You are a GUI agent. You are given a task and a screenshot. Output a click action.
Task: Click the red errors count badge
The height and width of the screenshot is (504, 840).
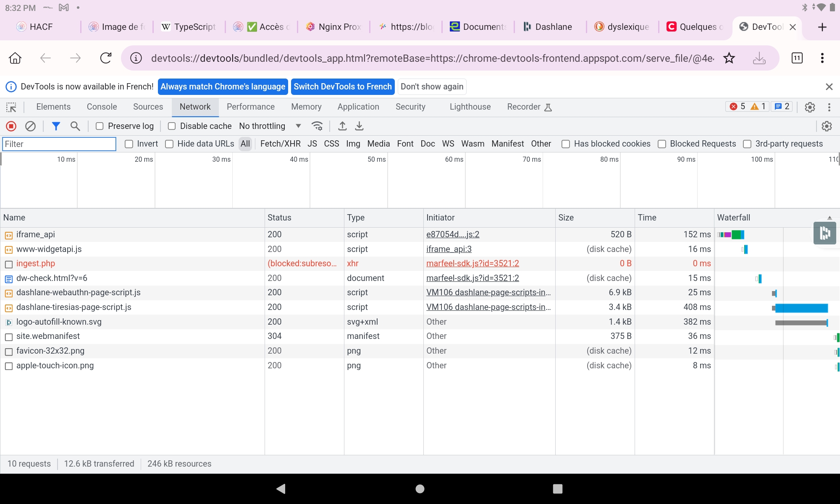738,107
